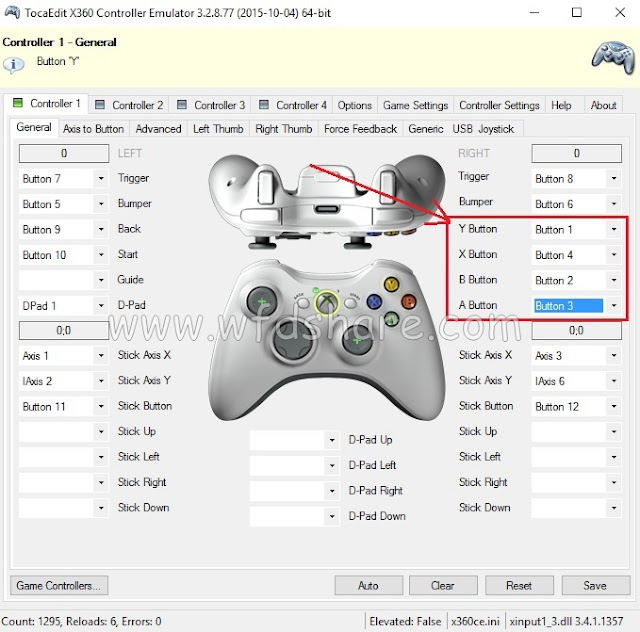Click the Reset button
This screenshot has height=632, width=640.
pos(519,585)
